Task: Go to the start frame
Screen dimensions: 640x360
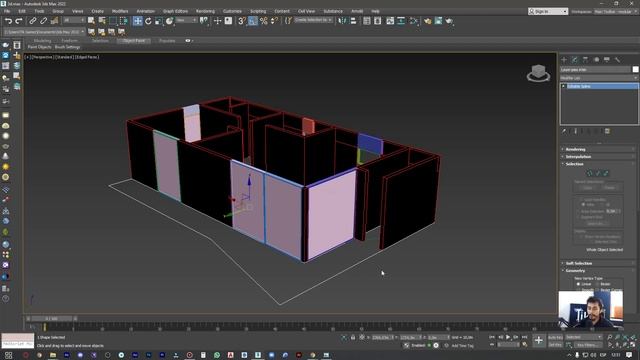Action: (492, 337)
